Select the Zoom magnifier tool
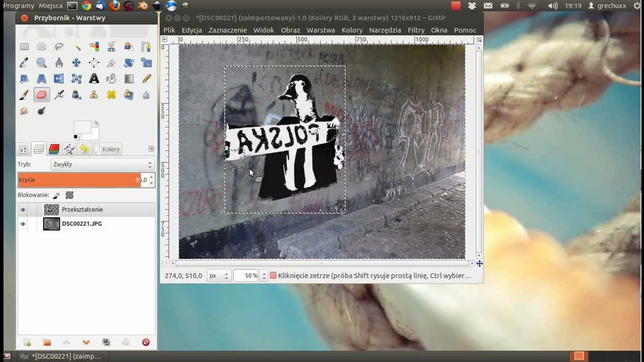The image size is (644, 362). (41, 63)
